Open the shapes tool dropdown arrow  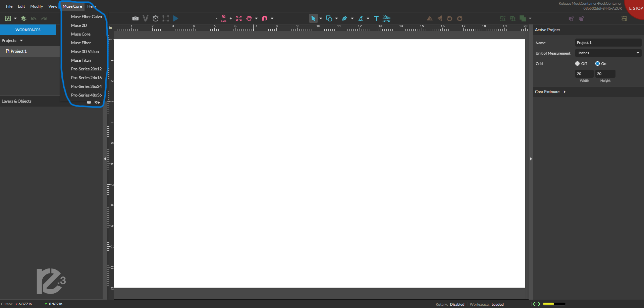pos(336,18)
